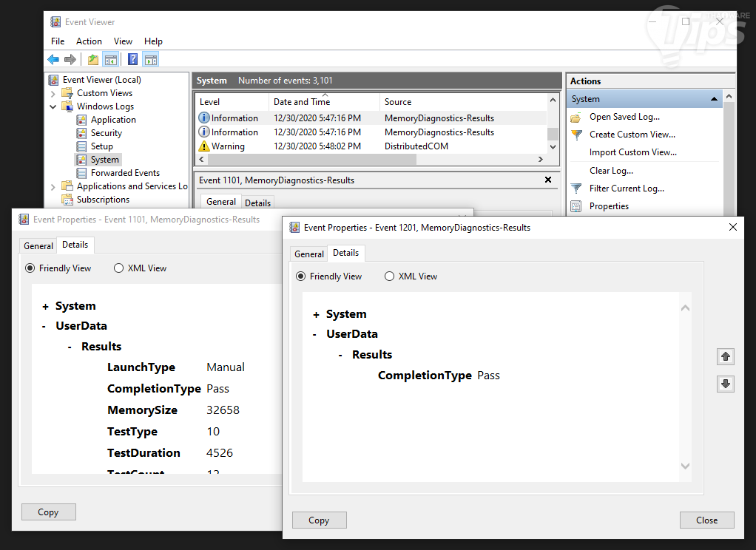
Task: Click the funnel icon beside Create Custom View
Action: coord(577,135)
